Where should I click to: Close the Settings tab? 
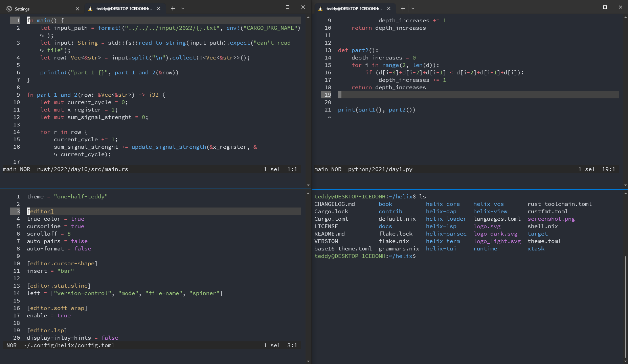[77, 9]
